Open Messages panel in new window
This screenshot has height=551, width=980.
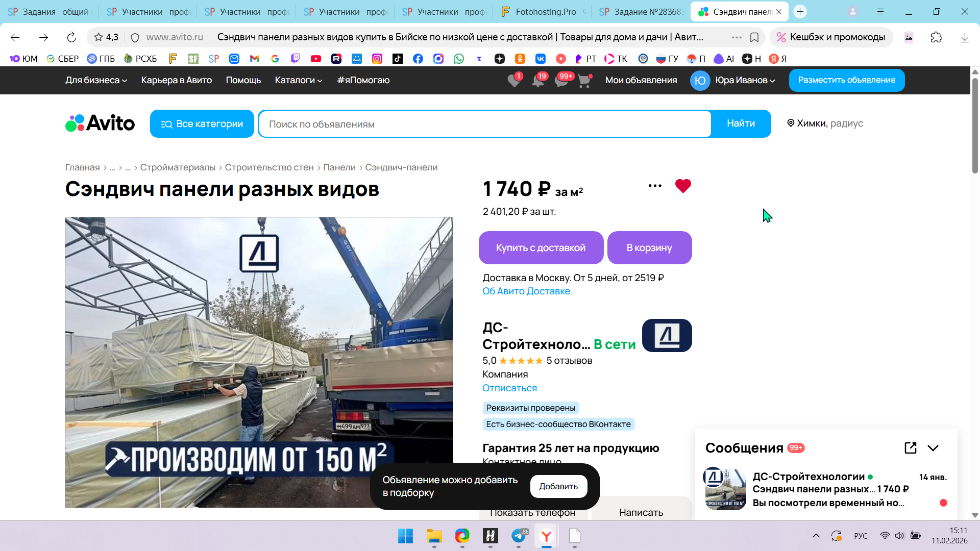[x=910, y=448]
